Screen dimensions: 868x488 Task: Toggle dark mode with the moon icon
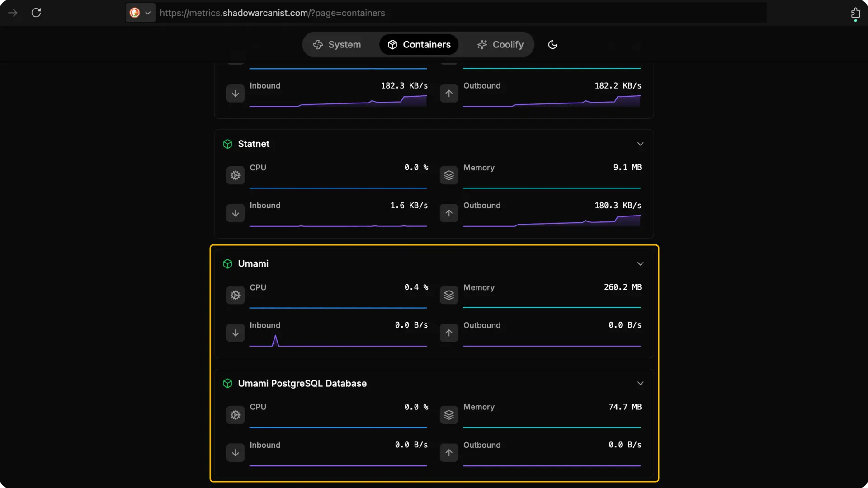point(552,44)
